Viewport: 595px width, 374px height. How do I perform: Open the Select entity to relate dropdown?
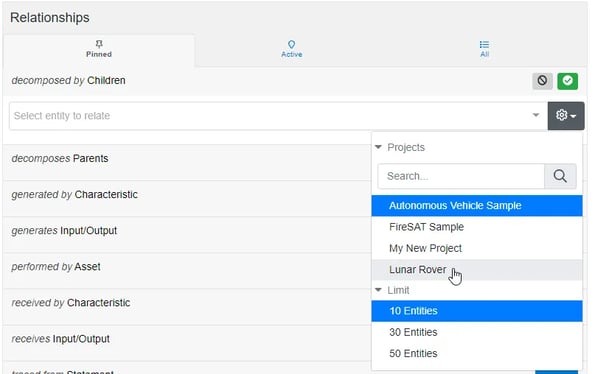[278, 116]
